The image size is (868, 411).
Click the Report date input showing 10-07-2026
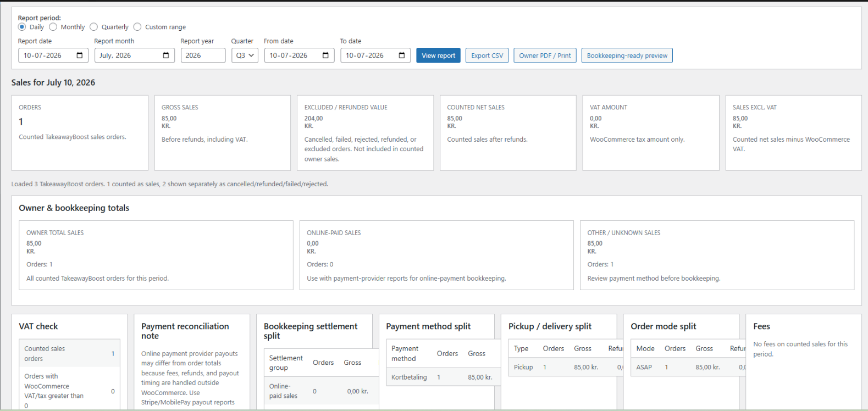pyautogui.click(x=53, y=55)
